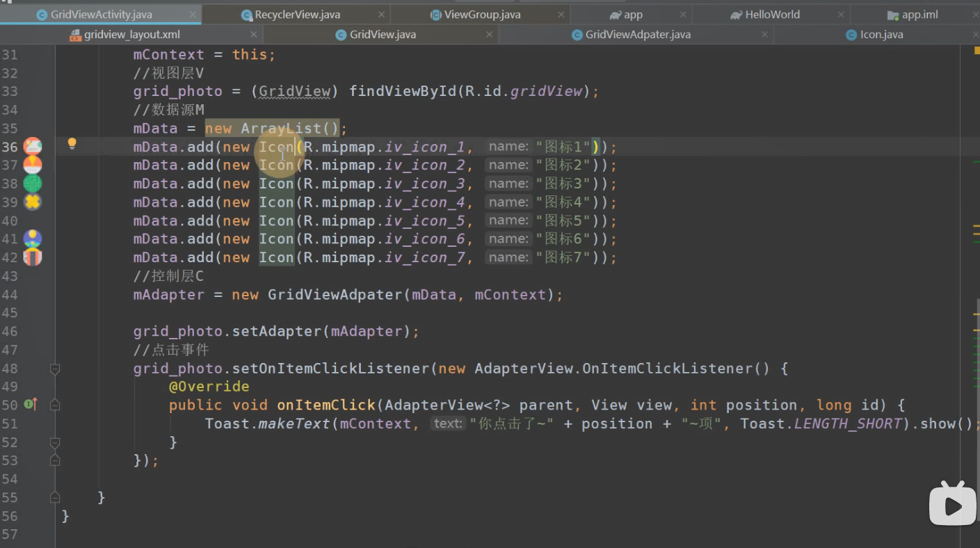Click line number 44 in the gutter
Screen dimensions: 980x548
10,294
